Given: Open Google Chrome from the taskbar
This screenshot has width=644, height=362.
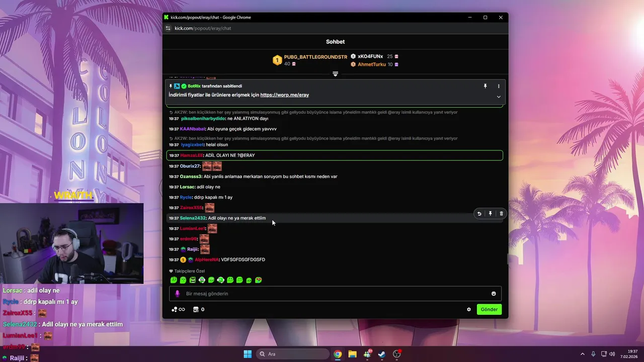Looking at the screenshot, I should click(338, 354).
